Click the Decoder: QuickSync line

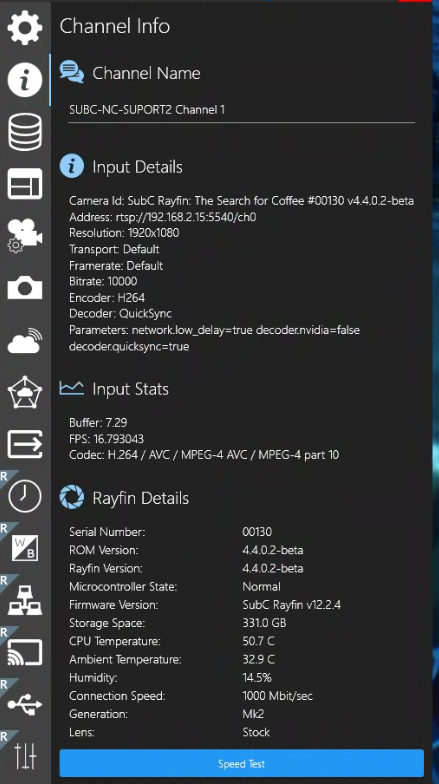(120, 314)
